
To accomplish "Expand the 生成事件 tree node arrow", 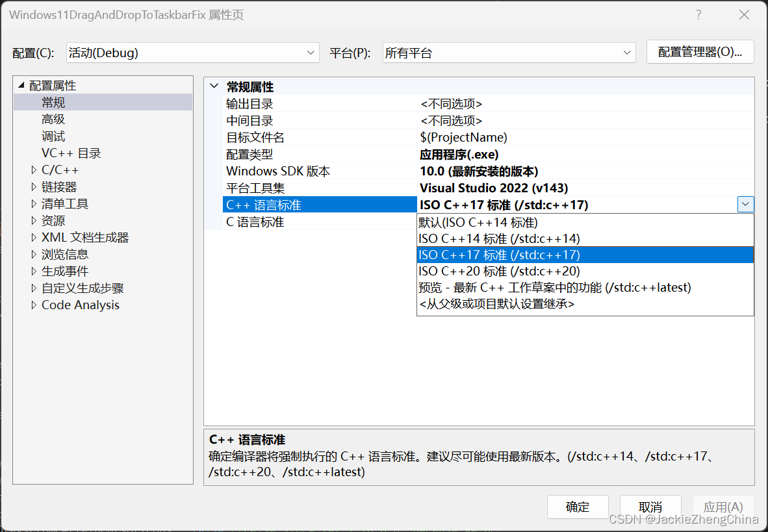I will tap(33, 271).
